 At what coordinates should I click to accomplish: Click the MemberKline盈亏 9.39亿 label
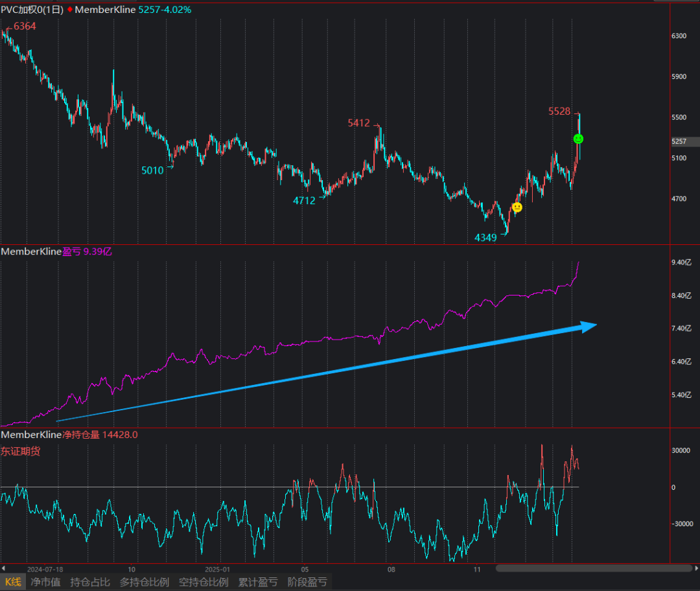56,251
